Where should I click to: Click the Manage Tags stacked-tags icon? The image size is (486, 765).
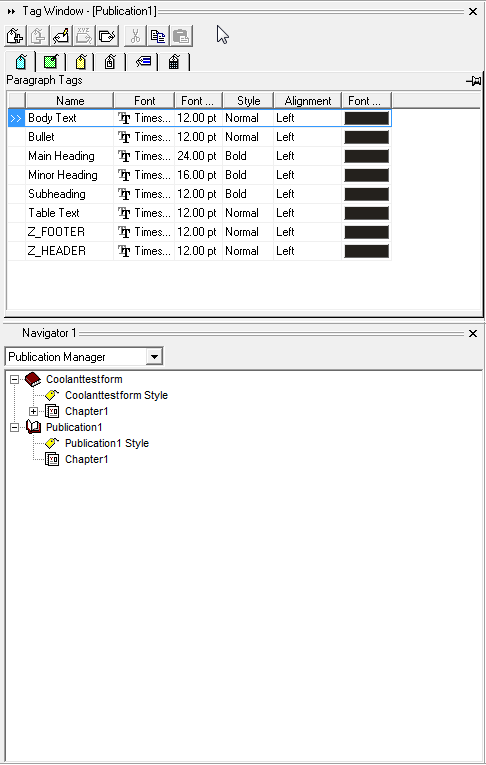click(107, 36)
